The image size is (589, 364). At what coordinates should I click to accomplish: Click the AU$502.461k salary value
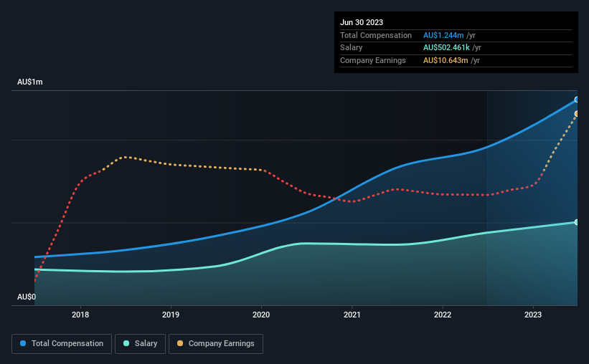(x=446, y=48)
